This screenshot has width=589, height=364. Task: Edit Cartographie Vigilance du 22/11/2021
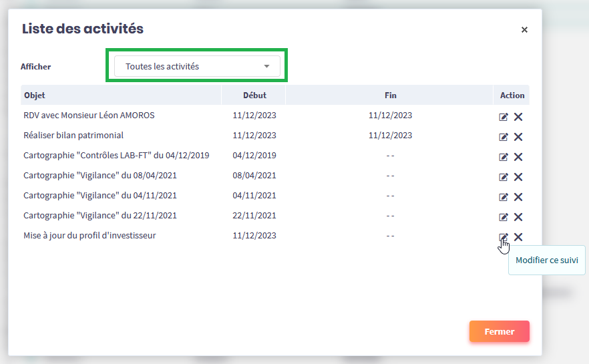coord(504,217)
